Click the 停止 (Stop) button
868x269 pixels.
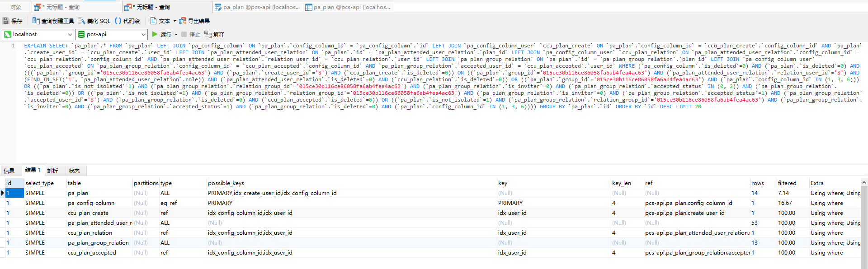[x=191, y=34]
